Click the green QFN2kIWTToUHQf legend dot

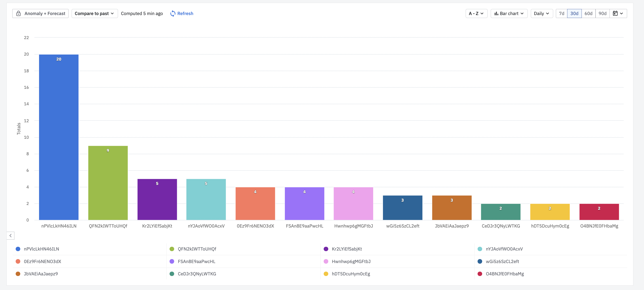172,249
